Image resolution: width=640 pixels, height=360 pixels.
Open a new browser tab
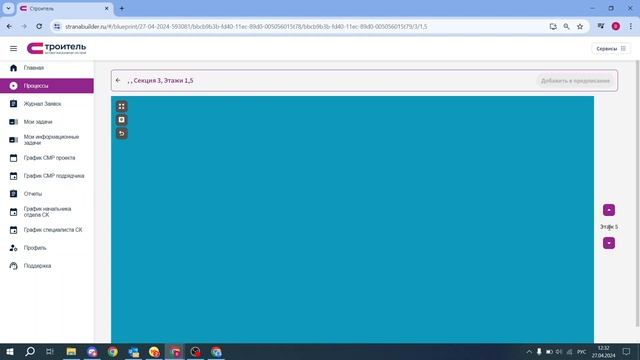(x=122, y=9)
